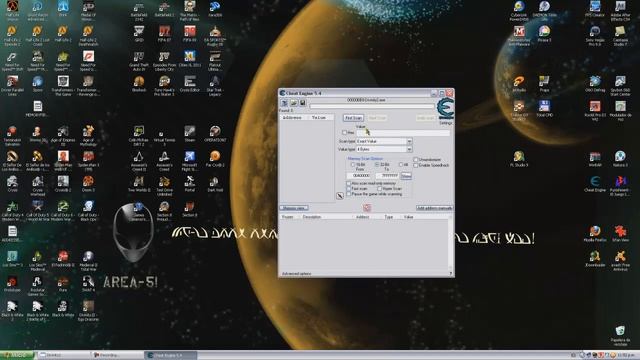The image size is (640, 360).
Task: Switch to Cheat Engine taskbar item
Action: (x=171, y=356)
